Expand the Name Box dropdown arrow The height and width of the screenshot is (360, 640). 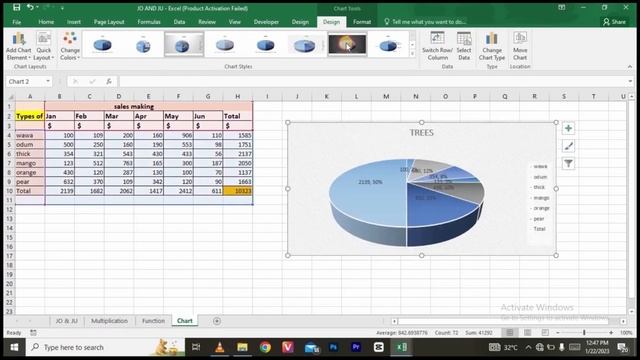(x=48, y=82)
